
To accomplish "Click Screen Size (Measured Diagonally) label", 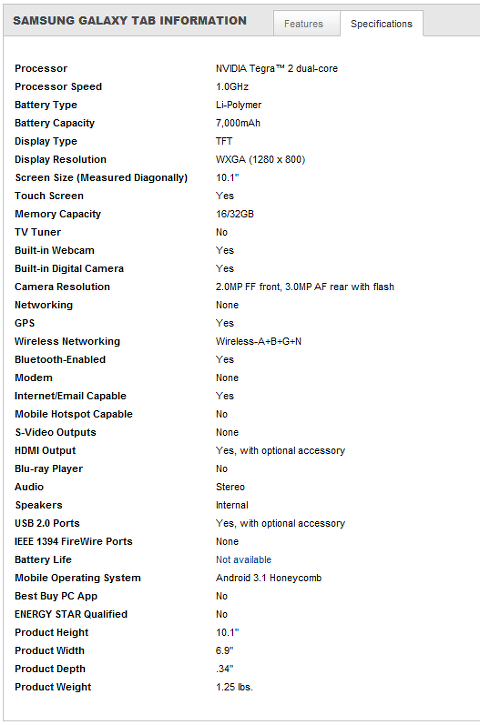I will (x=101, y=178).
